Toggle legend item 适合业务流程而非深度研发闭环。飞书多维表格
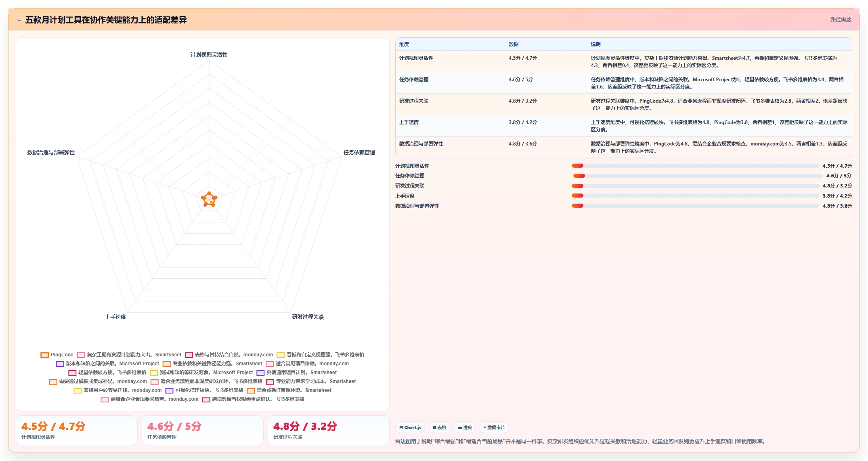The image size is (868, 461). click(x=206, y=381)
